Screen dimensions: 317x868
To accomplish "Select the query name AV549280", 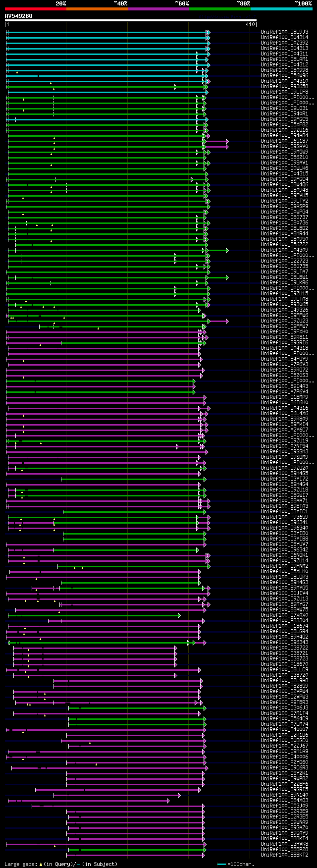I will point(19,16).
